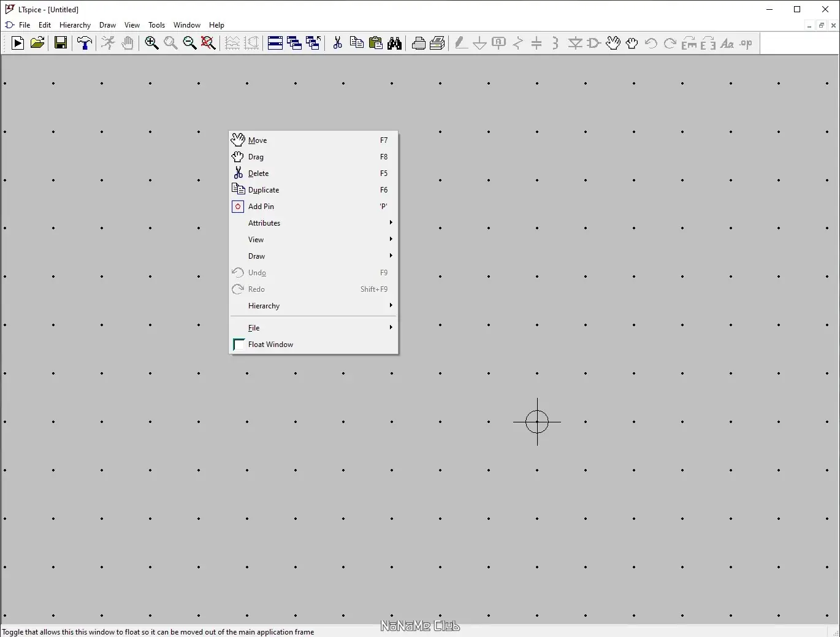Screen dimensions: 840x637
Task: Click the Copy toolbar icon
Action: [x=356, y=43]
